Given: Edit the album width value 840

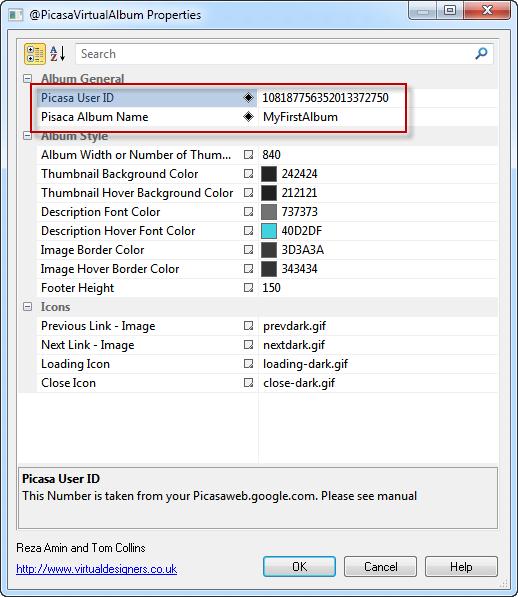Looking at the screenshot, I should 271,155.
